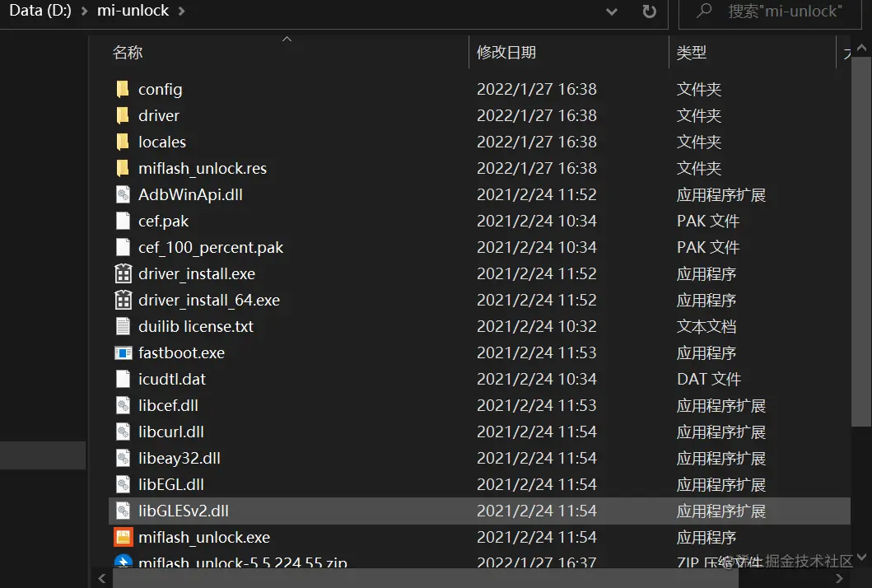Image resolution: width=872 pixels, height=588 pixels.
Task: Select duilib license.txt file name
Action: tap(196, 326)
